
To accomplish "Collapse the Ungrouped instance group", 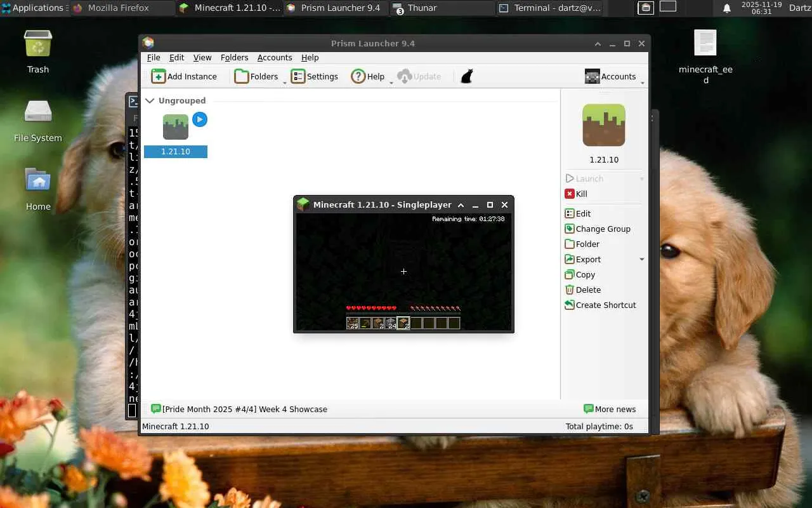I will (150, 100).
